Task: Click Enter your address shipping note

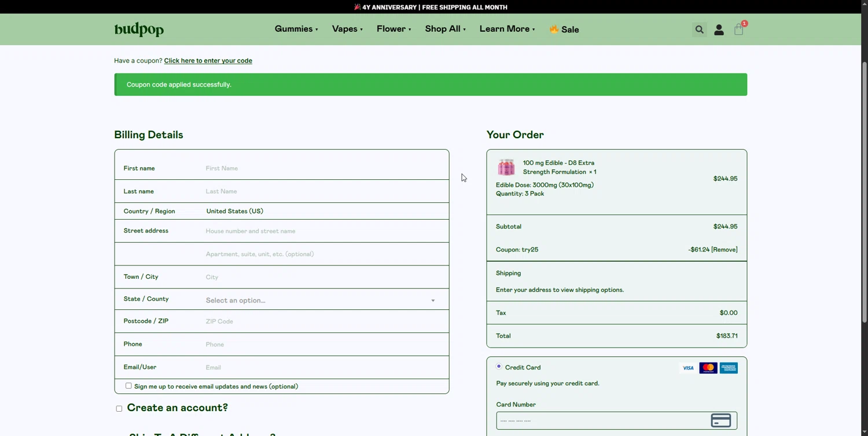Action: pos(560,290)
